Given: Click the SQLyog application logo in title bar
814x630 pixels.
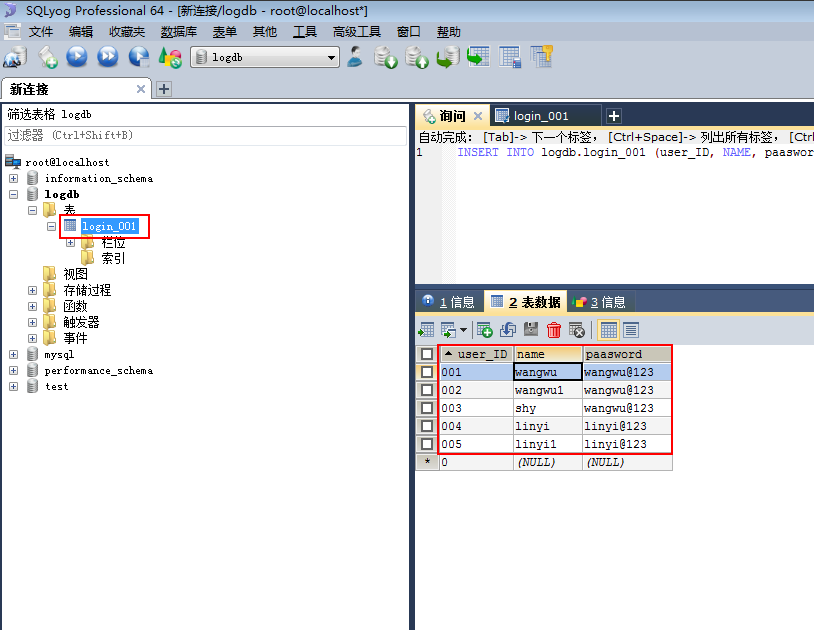Looking at the screenshot, I should click(10, 10).
